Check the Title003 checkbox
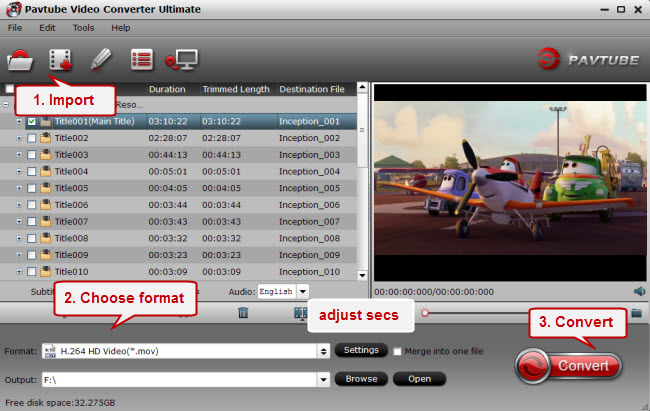 [32, 155]
